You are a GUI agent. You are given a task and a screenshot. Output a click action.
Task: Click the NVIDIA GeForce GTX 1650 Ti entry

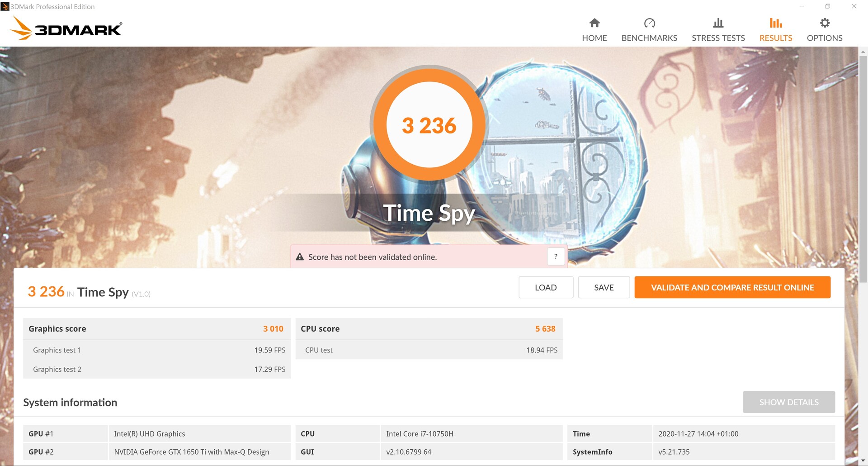[x=192, y=452]
